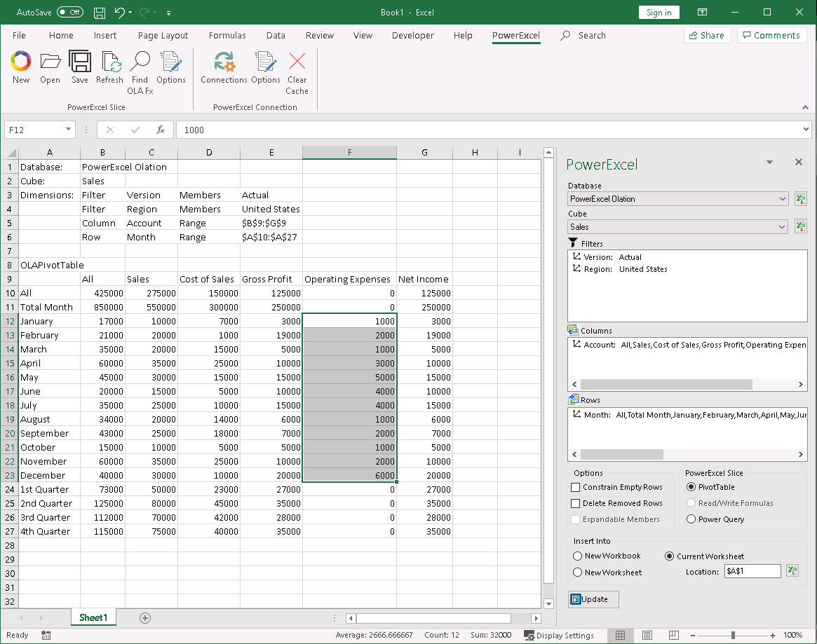Screen dimensions: 817x644
Task: Choose New Worksheet insert option
Action: pyautogui.click(x=577, y=572)
